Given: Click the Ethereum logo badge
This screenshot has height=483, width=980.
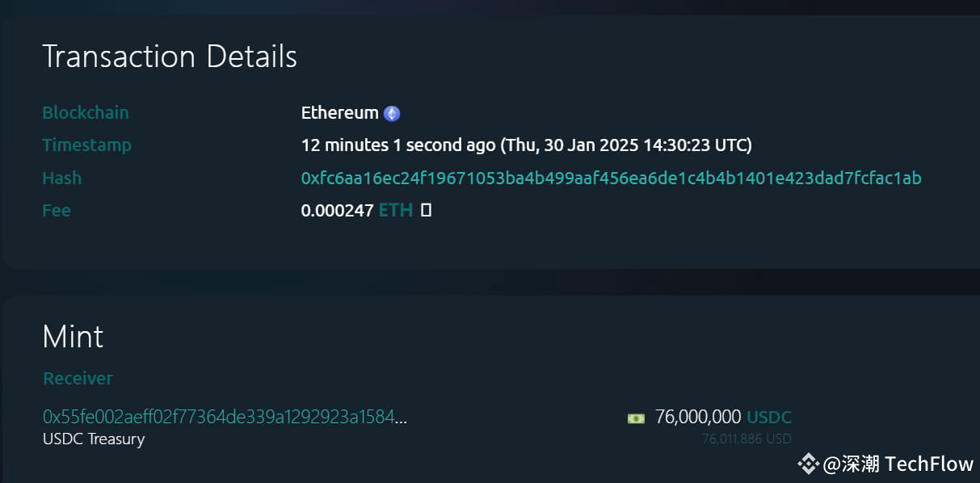Looking at the screenshot, I should coord(392,112).
